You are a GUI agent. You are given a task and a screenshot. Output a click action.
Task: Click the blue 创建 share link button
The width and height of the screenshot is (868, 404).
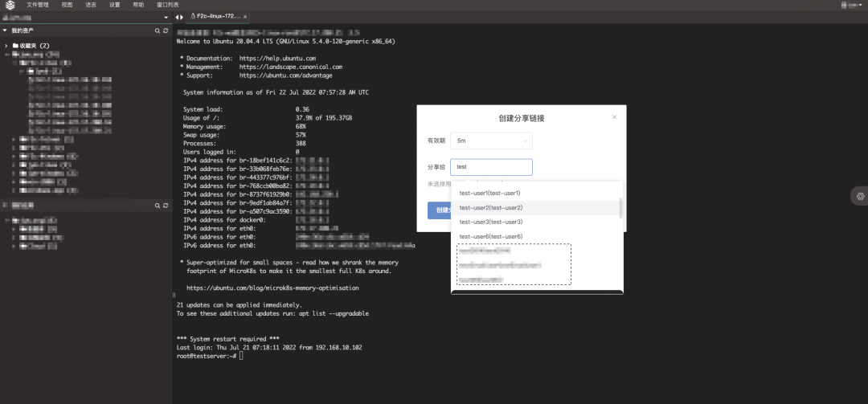point(440,210)
